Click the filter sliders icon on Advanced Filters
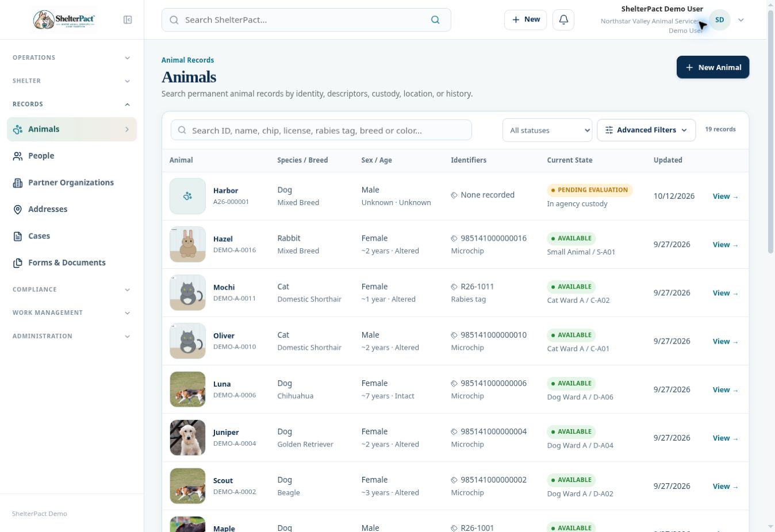Screen dimensions: 775x532 tap(609, 130)
